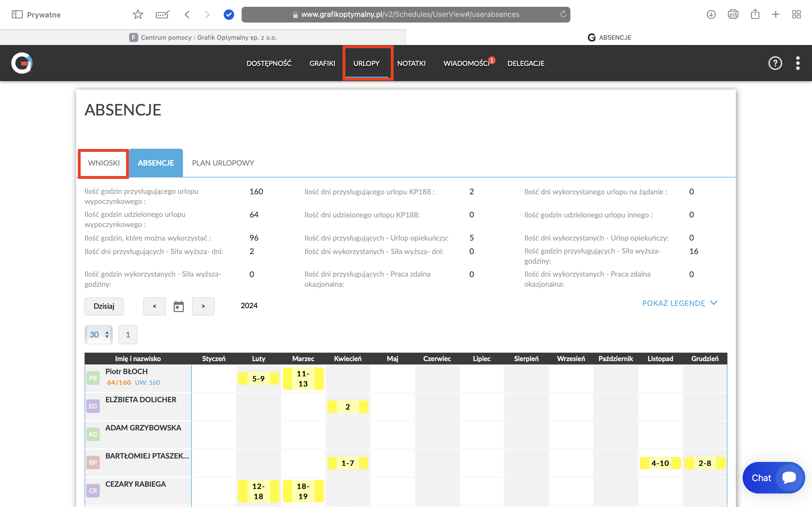Open the three-dot options menu
Image resolution: width=812 pixels, height=507 pixels.
798,63
